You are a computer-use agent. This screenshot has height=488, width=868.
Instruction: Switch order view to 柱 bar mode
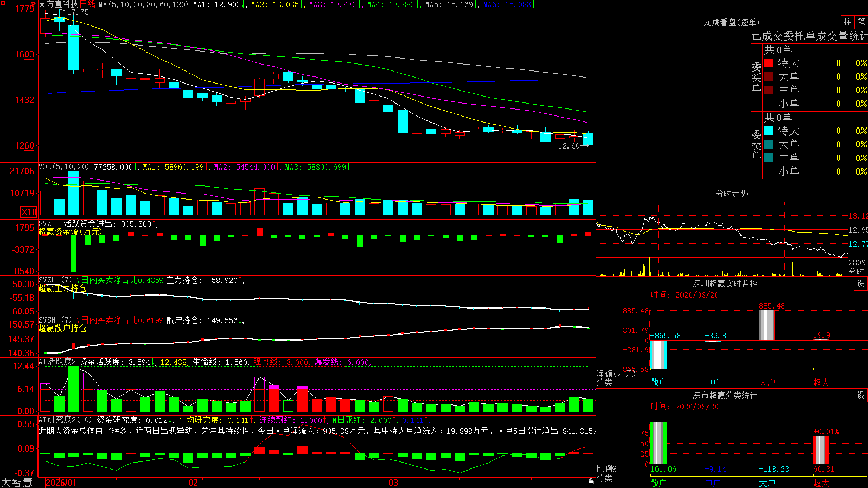pyautogui.click(x=847, y=22)
